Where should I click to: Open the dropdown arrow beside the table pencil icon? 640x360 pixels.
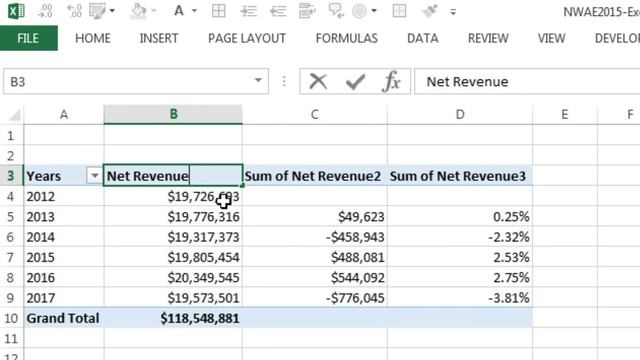[x=112, y=11]
